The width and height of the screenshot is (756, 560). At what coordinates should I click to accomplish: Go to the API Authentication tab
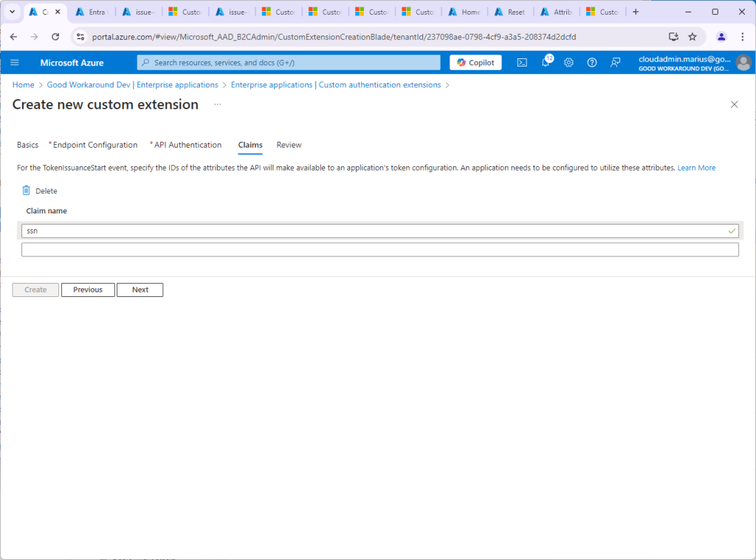click(x=188, y=145)
